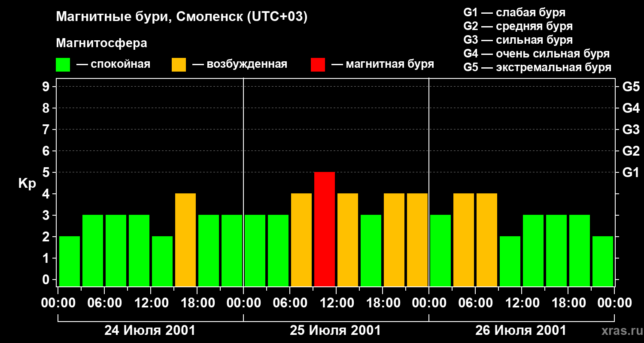Click the 'Магнитосфера' heading

coord(102,43)
